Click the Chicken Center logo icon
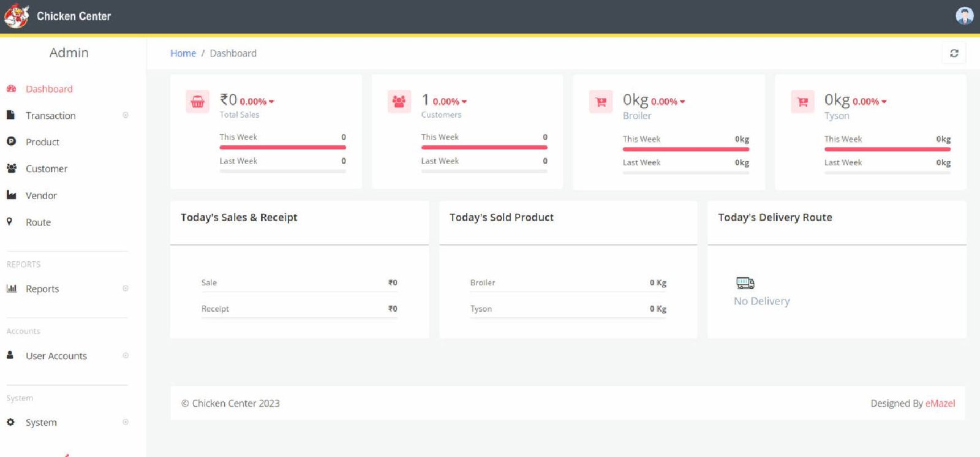The width and height of the screenshot is (980, 457). (17, 16)
